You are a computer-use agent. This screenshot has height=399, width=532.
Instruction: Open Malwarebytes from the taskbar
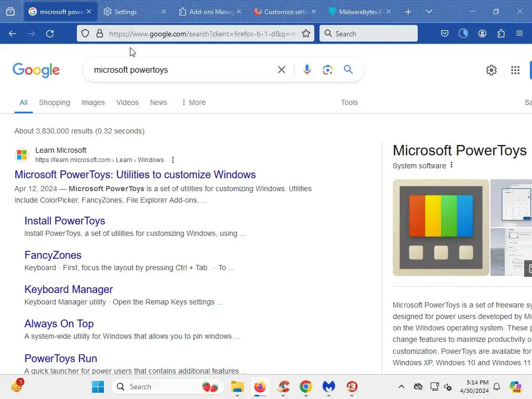pos(328,387)
